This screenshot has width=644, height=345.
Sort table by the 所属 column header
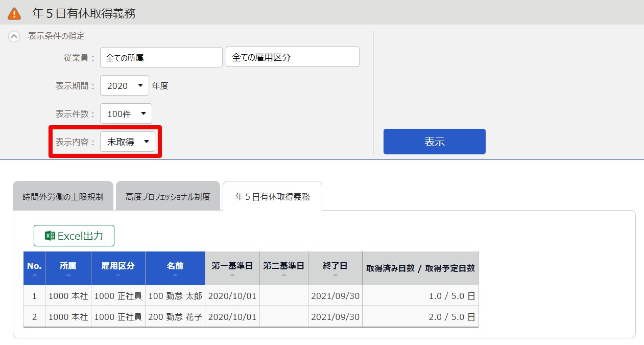click(68, 268)
